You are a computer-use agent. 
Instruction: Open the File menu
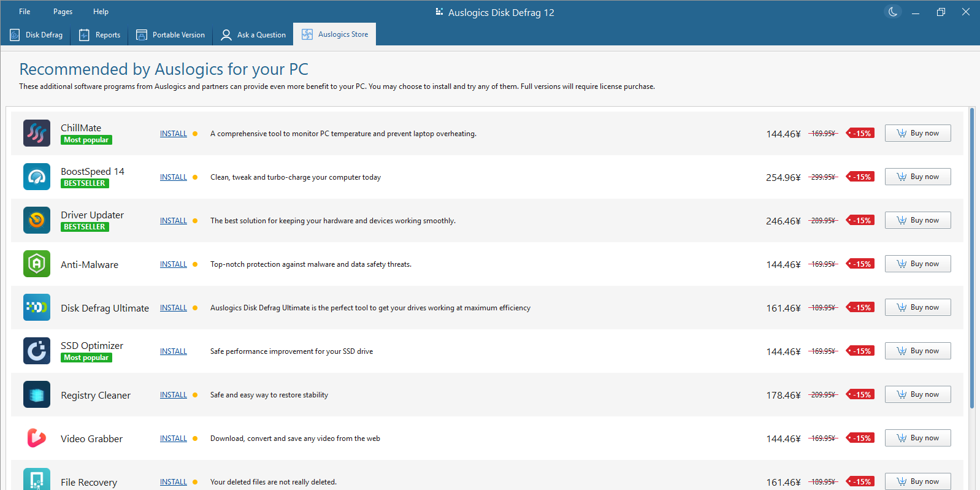25,12
